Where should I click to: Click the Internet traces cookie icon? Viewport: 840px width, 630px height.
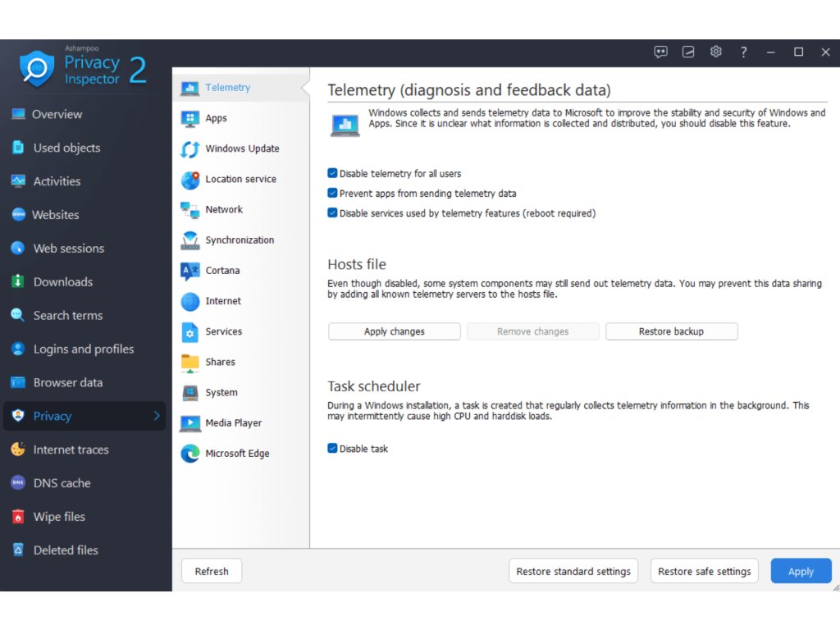pos(18,450)
